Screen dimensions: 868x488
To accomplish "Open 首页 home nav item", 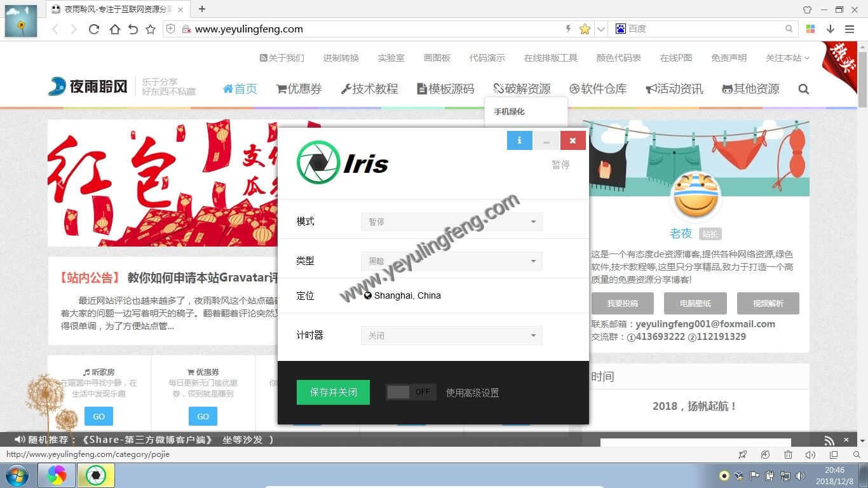I will [240, 89].
